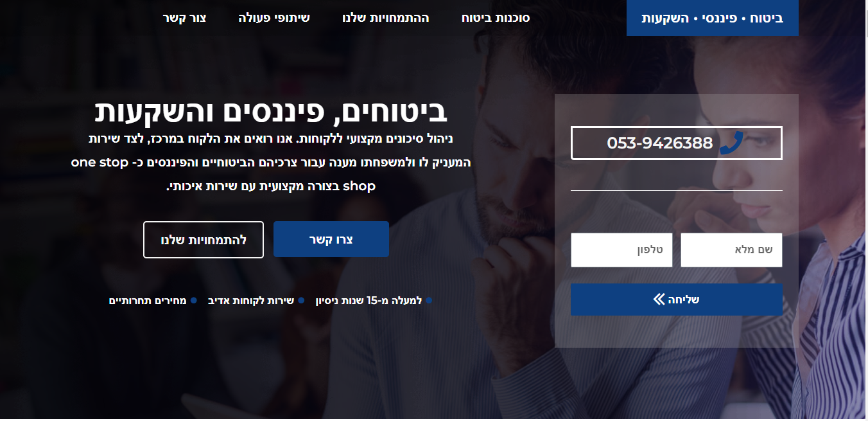Image resolution: width=868 pixels, height=421 pixels.
Task: Click the blue צרו קשר button
Action: point(331,239)
